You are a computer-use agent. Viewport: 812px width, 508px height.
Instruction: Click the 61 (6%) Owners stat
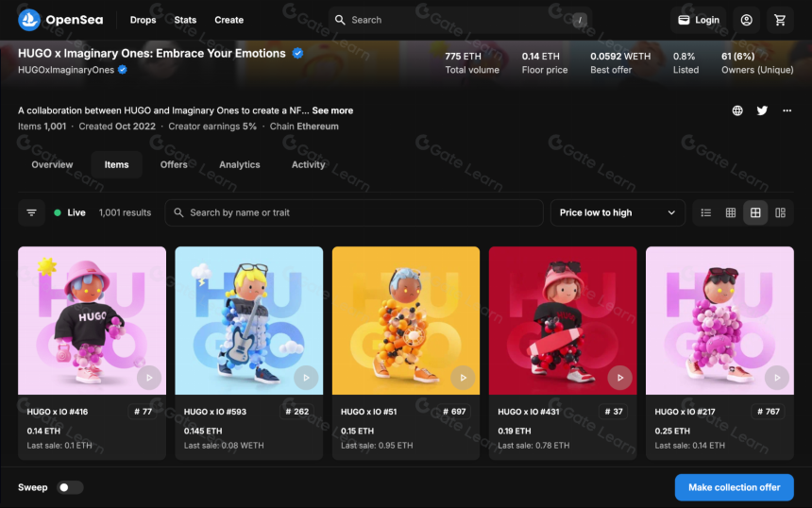757,62
